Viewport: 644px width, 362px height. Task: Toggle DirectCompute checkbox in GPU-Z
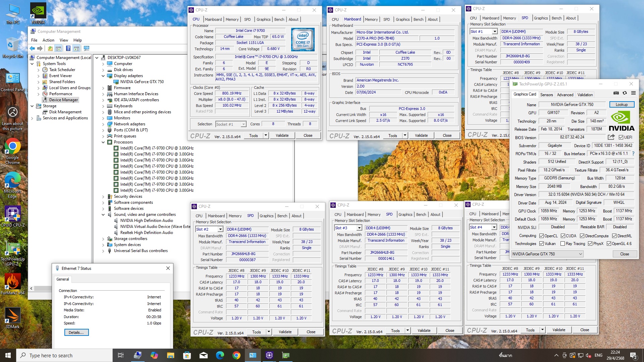[582, 236]
